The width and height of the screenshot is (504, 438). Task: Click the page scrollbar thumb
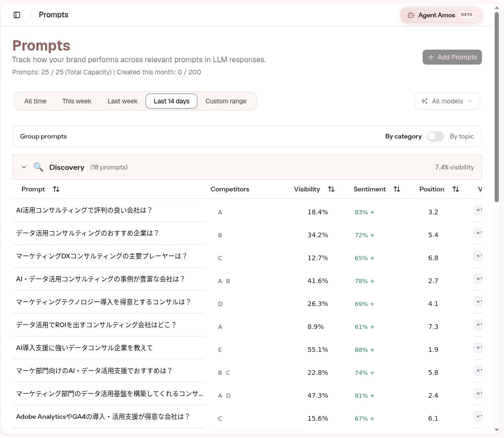pyautogui.click(x=497, y=106)
